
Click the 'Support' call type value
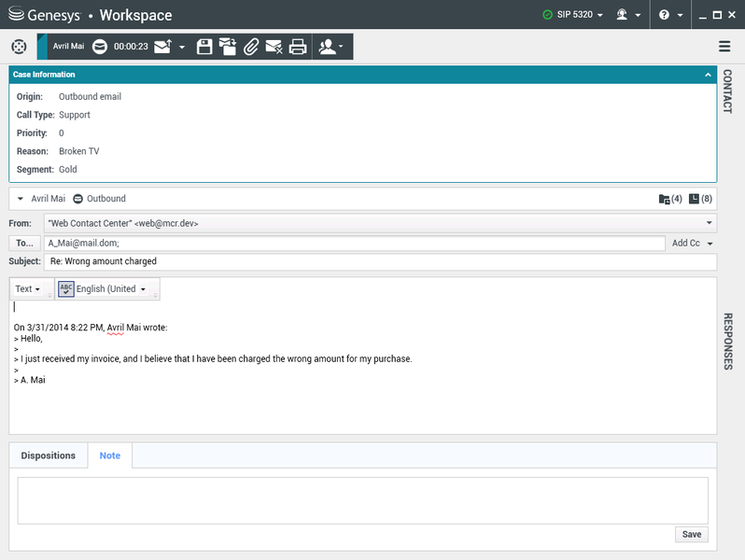[74, 115]
